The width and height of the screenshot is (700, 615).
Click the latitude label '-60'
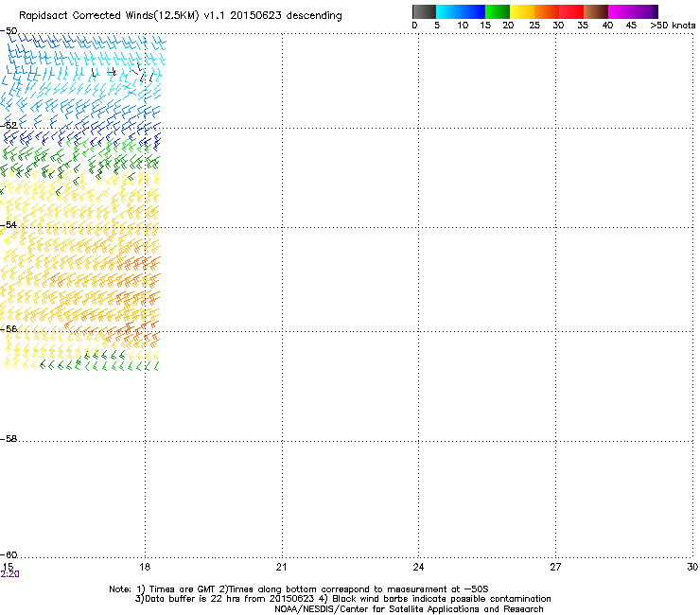point(9,554)
